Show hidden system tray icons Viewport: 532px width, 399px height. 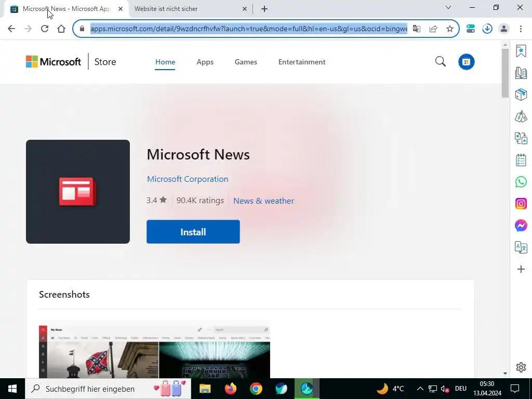coord(420,389)
